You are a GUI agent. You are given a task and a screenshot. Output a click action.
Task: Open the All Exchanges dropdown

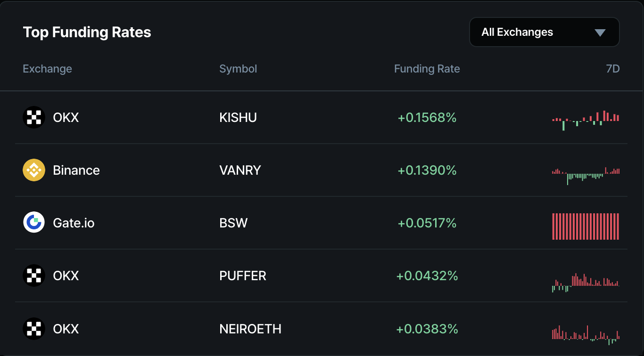coord(544,32)
